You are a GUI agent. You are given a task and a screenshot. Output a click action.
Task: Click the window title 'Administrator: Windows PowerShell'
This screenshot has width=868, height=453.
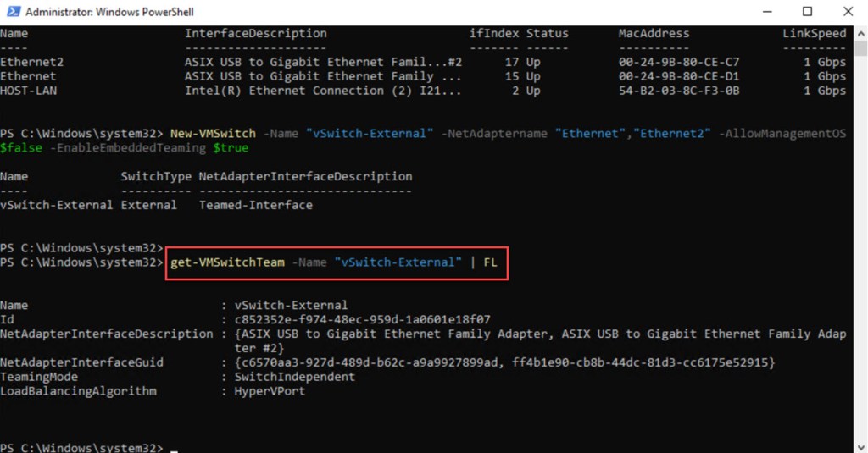pos(109,12)
